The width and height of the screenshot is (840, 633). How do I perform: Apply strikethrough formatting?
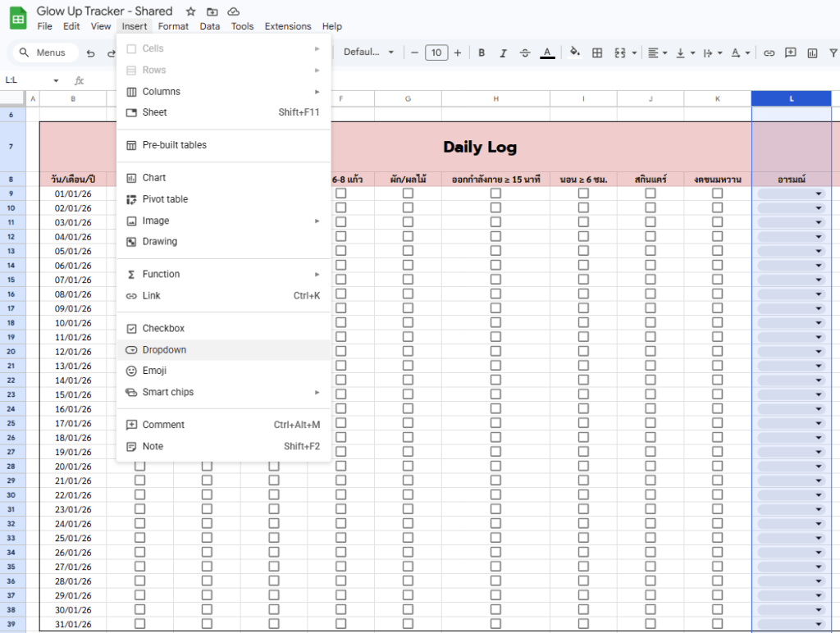point(525,52)
